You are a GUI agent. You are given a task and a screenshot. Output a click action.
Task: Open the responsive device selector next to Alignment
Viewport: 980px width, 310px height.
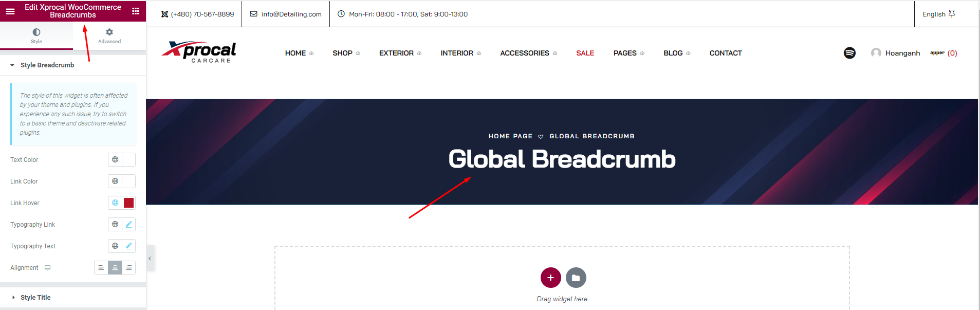click(48, 268)
